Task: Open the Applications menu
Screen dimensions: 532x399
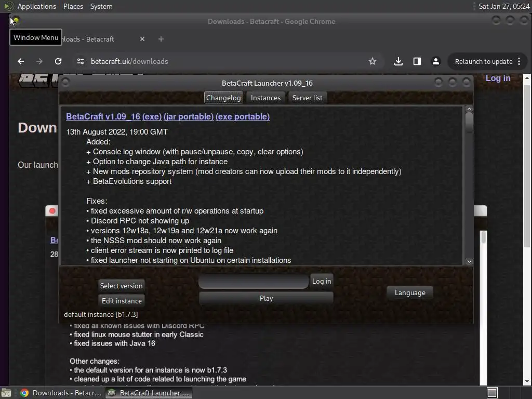Action: tap(37, 6)
